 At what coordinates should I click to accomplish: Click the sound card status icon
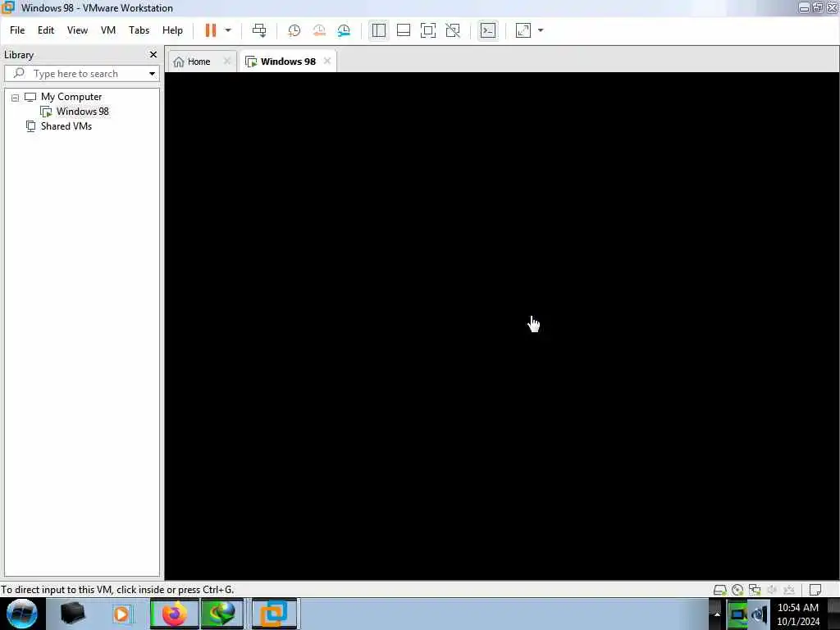click(772, 590)
